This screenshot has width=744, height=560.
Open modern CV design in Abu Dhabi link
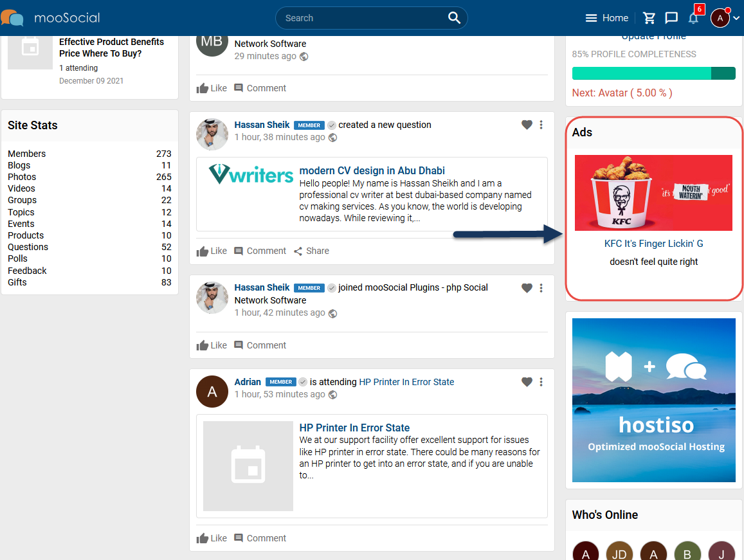coord(372,171)
